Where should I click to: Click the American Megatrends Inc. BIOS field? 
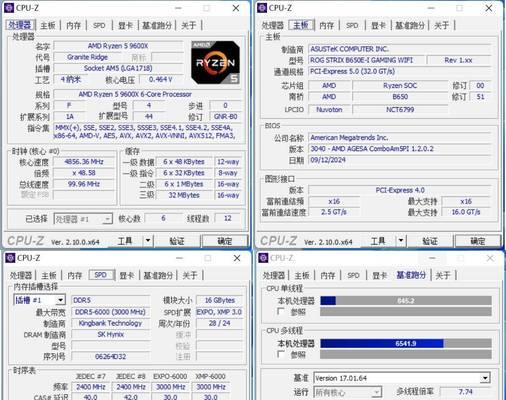pos(399,138)
